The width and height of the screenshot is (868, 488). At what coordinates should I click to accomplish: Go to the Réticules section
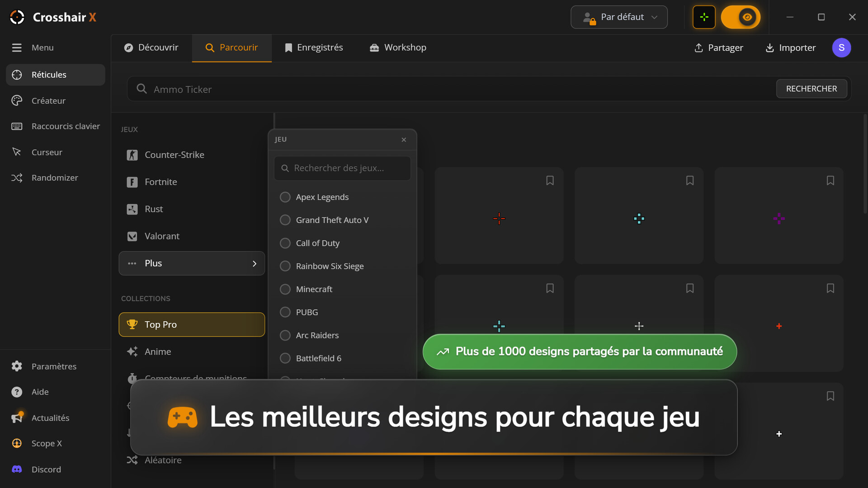(x=56, y=75)
